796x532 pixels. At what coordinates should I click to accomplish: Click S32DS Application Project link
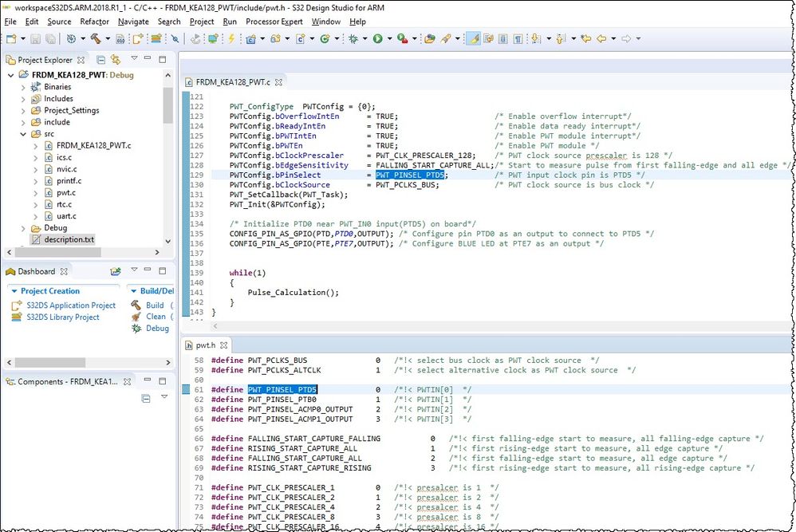coord(70,305)
